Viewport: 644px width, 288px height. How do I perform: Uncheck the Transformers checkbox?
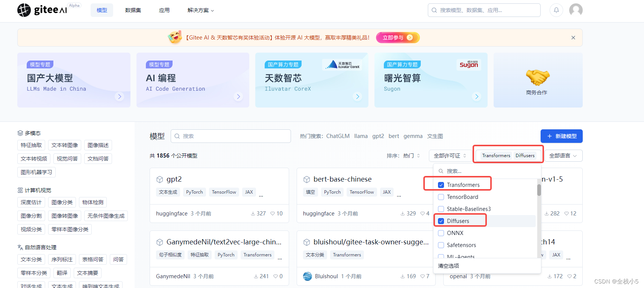pos(441,185)
